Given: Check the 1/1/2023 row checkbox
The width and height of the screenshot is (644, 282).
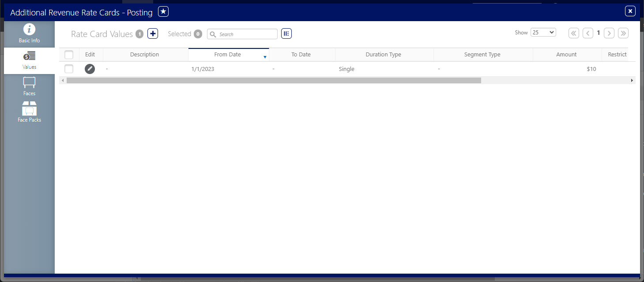Looking at the screenshot, I should pyautogui.click(x=69, y=69).
